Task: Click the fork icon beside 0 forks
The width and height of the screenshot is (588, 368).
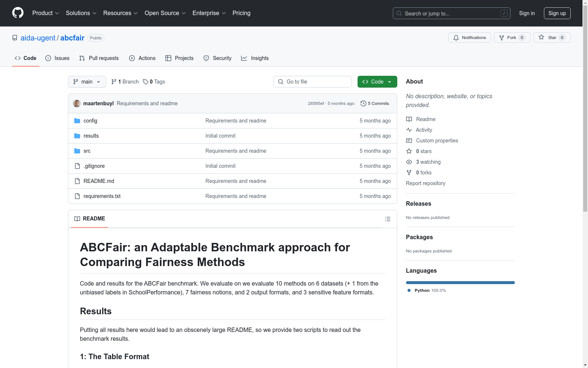Action: click(409, 173)
